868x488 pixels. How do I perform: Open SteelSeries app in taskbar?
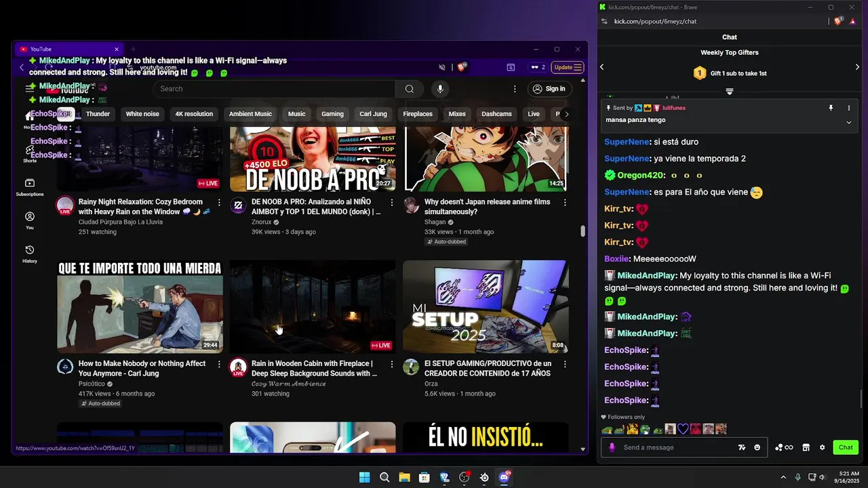(484, 477)
